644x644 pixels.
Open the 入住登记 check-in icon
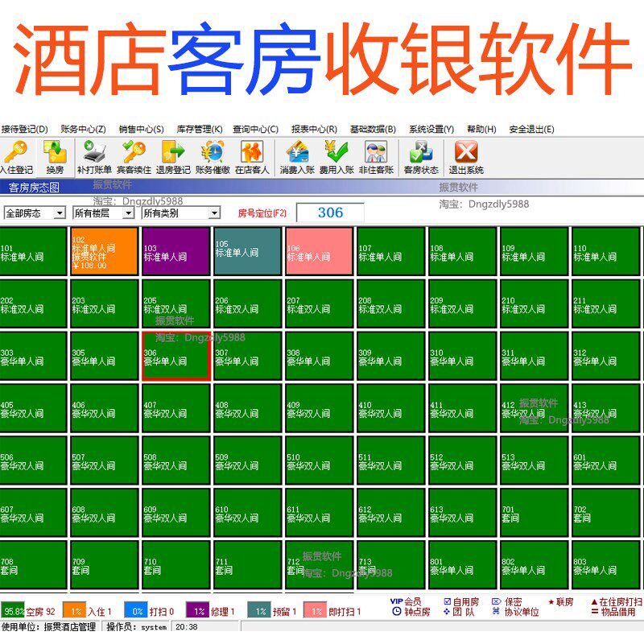click(x=16, y=155)
